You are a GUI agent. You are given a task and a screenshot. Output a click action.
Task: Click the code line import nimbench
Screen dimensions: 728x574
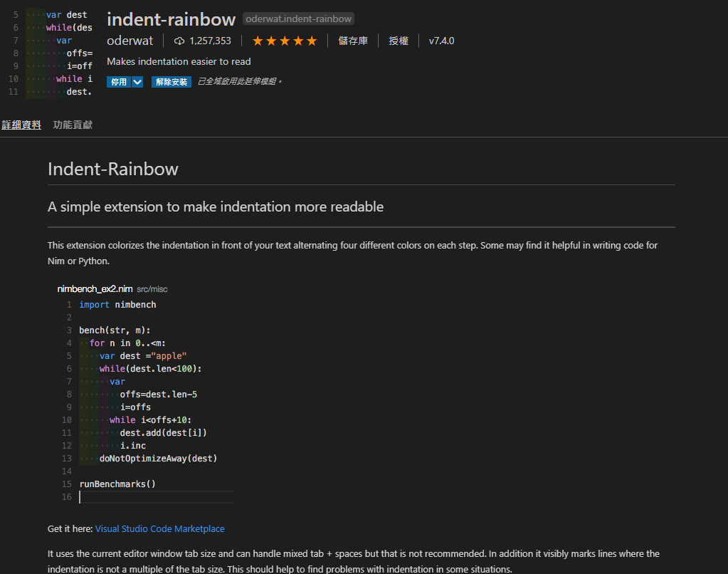117,304
